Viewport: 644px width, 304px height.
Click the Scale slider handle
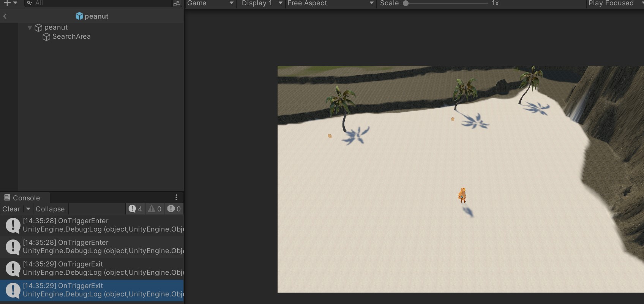406,3
